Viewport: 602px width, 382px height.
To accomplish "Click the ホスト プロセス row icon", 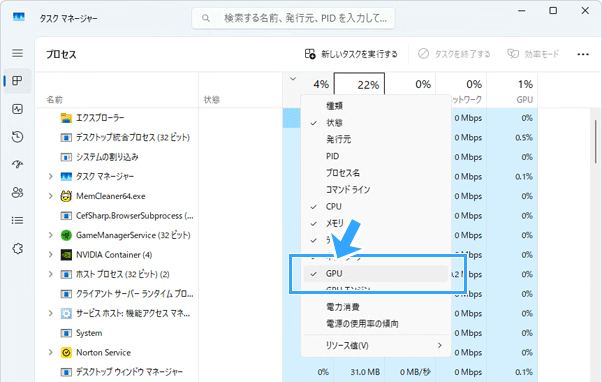I will pyautogui.click(x=66, y=275).
